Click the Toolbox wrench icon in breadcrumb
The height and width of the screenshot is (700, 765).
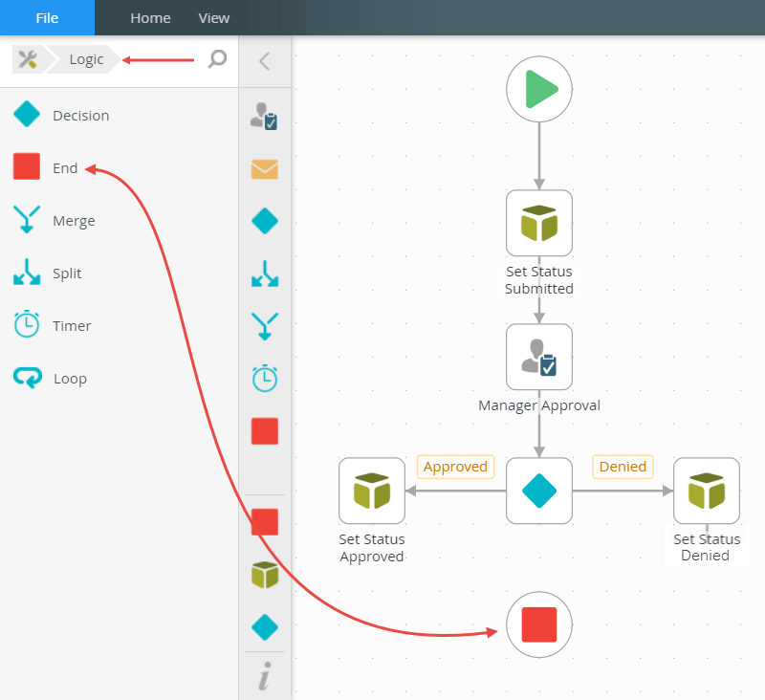coord(28,59)
